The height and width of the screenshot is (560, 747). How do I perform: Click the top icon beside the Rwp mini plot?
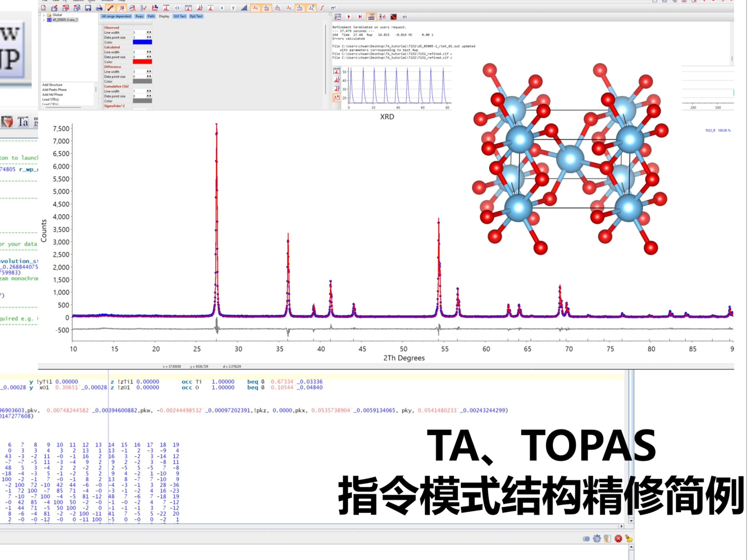point(337,71)
